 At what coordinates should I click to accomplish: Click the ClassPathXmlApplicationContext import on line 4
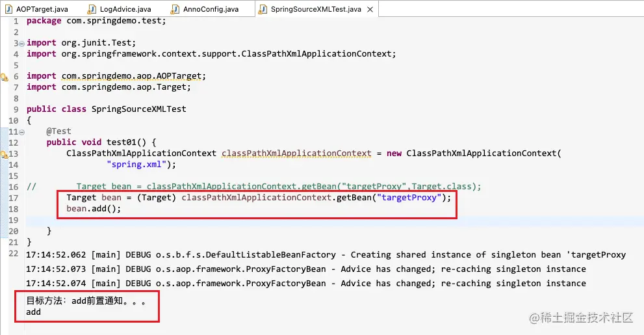[211, 54]
